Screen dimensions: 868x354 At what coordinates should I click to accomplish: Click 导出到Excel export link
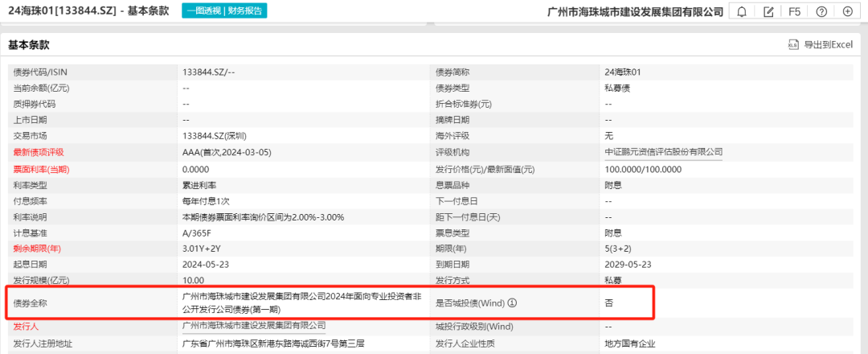click(x=828, y=45)
